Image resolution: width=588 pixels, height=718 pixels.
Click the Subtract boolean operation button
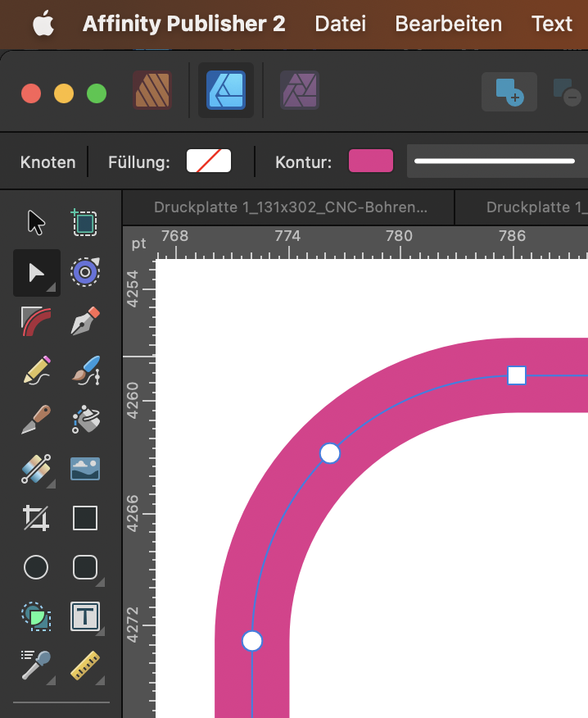point(567,92)
